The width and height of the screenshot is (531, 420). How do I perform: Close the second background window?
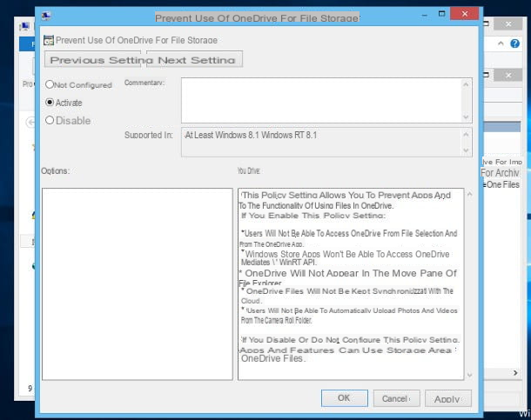click(x=508, y=75)
